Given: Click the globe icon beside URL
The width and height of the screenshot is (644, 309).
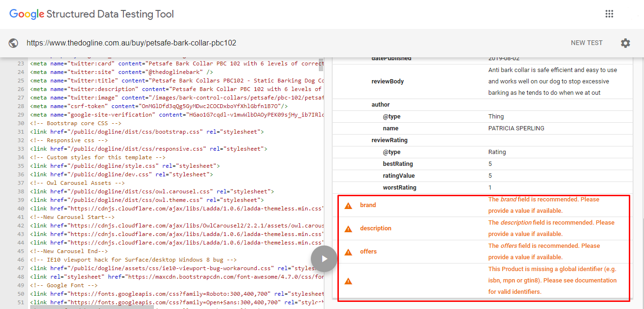Looking at the screenshot, I should pos(13,43).
